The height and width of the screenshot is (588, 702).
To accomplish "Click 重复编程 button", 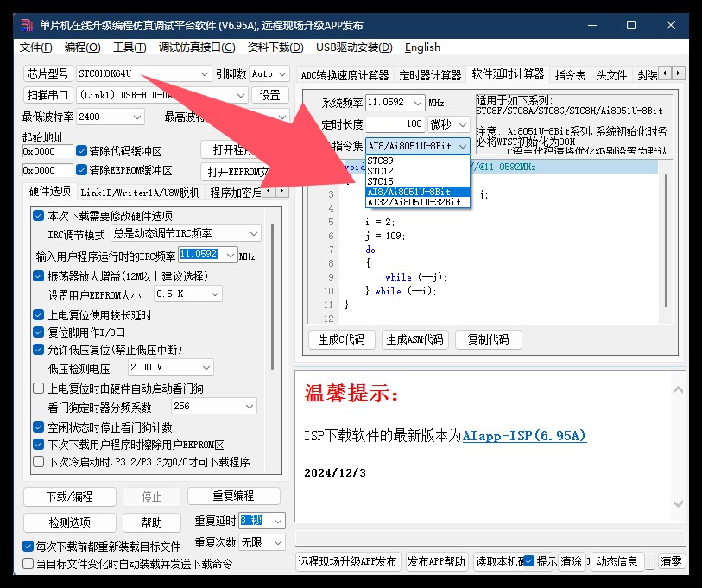I will pyautogui.click(x=233, y=496).
